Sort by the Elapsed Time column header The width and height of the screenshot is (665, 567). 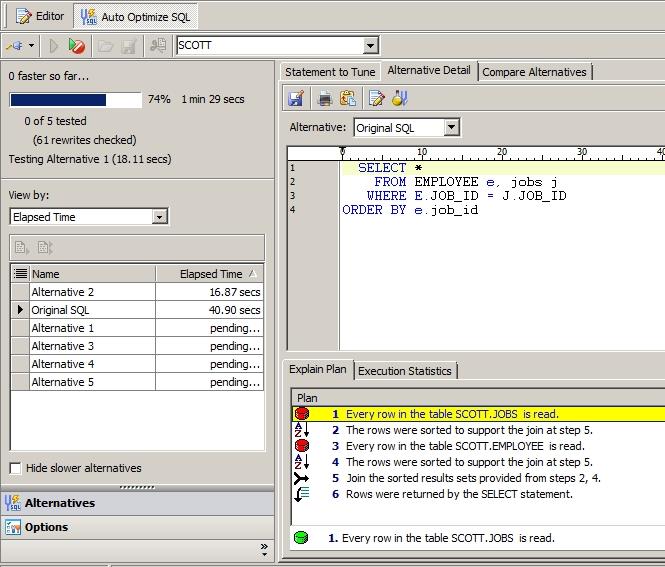pyautogui.click(x=210, y=274)
